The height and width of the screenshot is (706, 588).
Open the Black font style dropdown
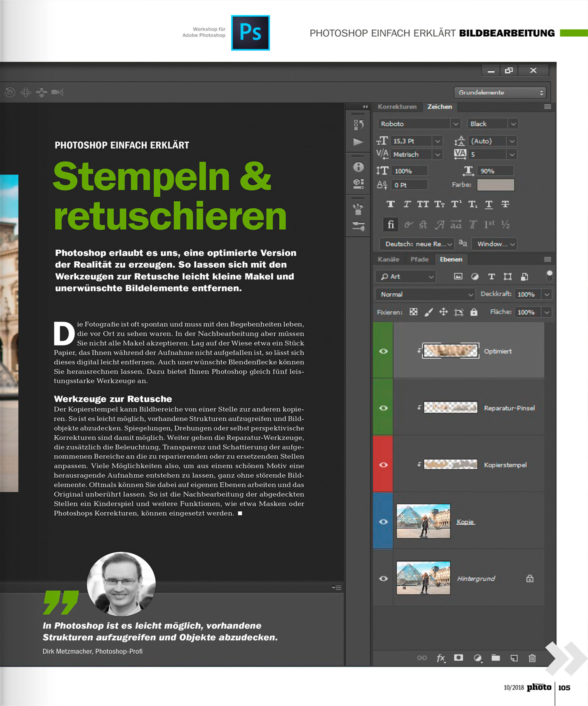[513, 124]
